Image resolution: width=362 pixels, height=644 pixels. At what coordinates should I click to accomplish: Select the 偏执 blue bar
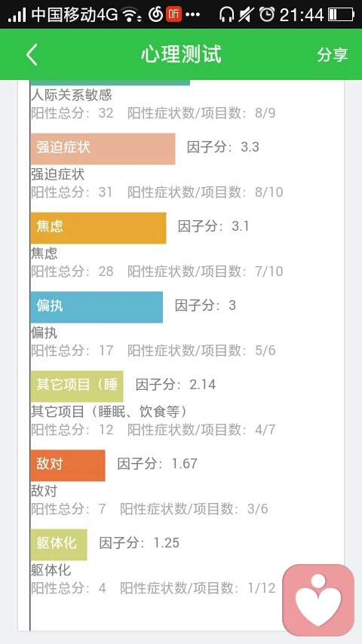point(97,307)
